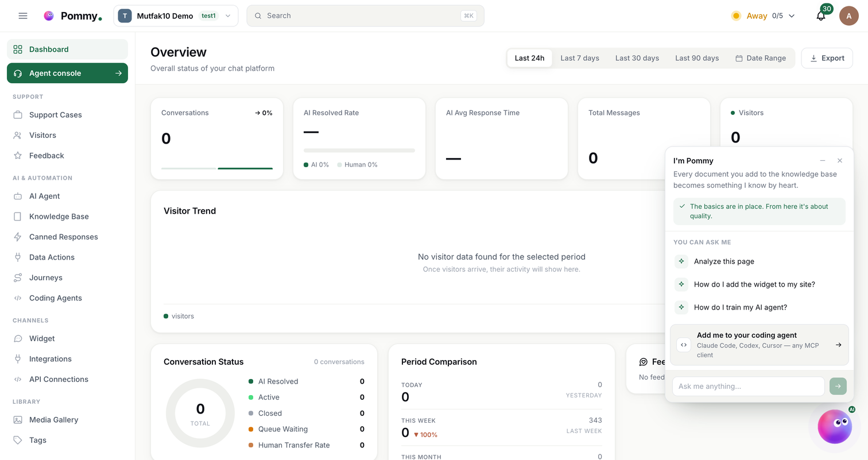Click the Agent console headset icon
Image resolution: width=868 pixels, height=460 pixels.
click(18, 74)
